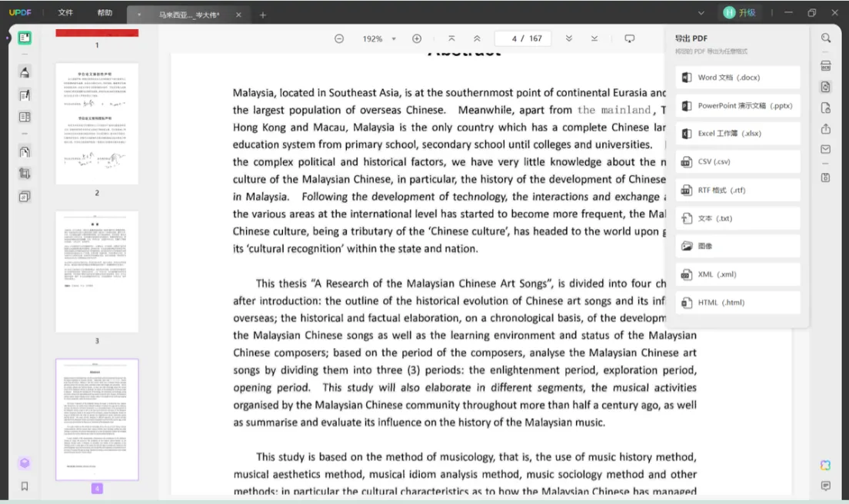Click the Share upload icon

point(825,128)
